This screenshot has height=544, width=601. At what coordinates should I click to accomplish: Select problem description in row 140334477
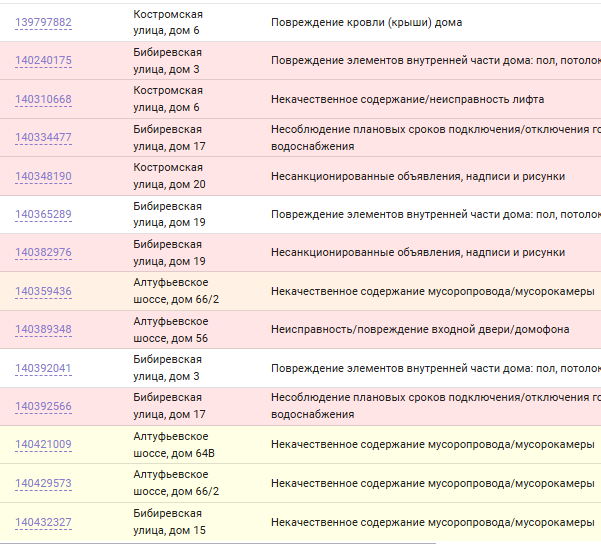pos(436,138)
